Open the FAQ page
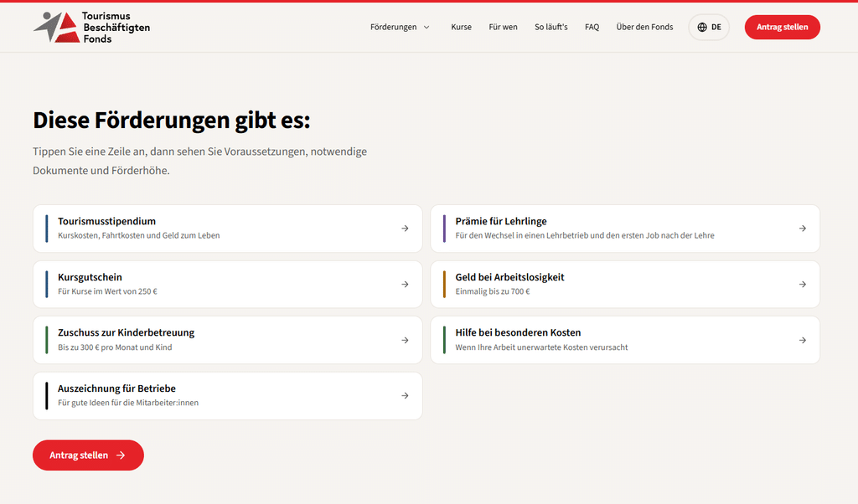The image size is (858, 504). pos(592,28)
